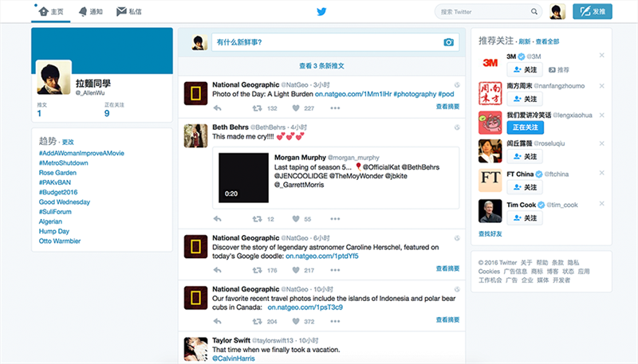
Task: Reply to Beth Behrs tweet
Action: tap(217, 219)
